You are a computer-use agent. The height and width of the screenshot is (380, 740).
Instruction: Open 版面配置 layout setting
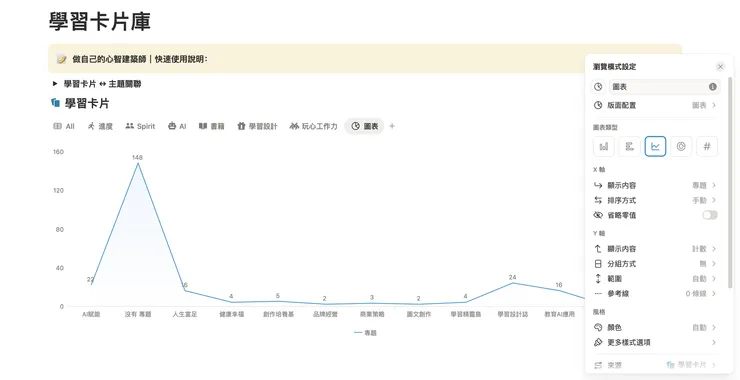point(655,105)
